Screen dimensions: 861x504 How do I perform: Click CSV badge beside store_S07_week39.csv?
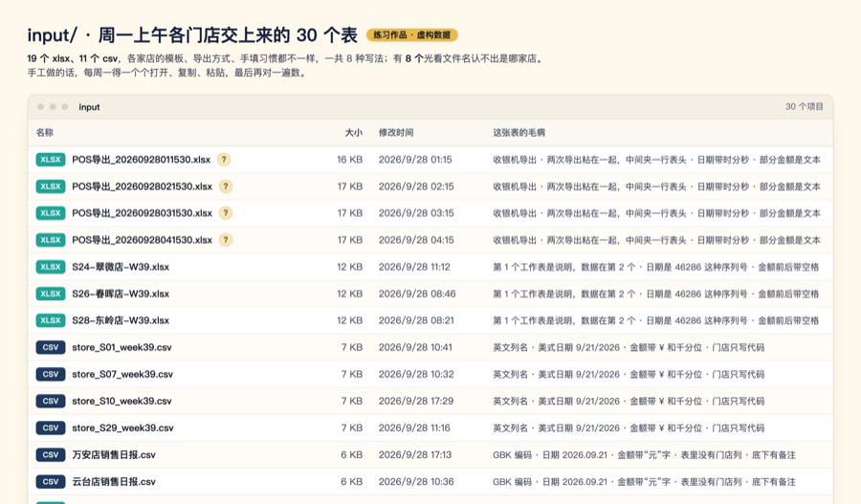point(51,375)
